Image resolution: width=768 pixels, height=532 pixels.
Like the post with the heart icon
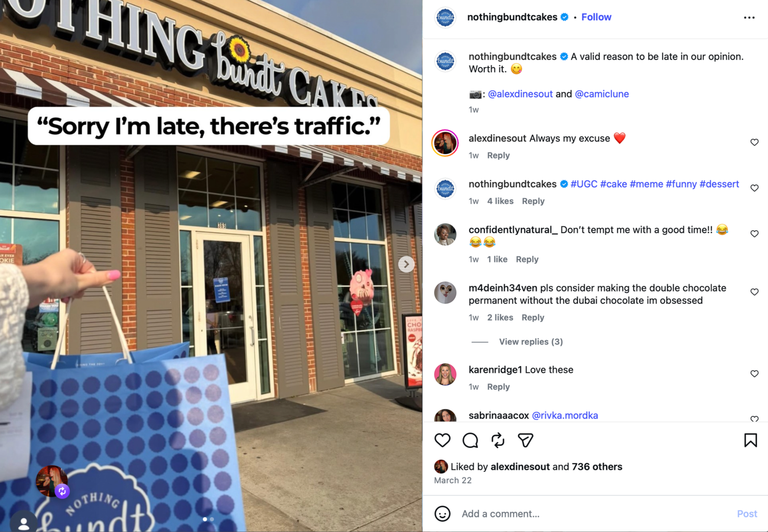(x=442, y=440)
